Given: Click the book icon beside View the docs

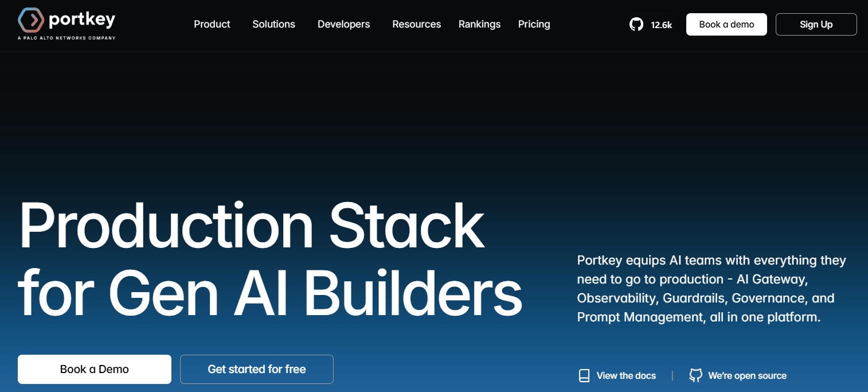Looking at the screenshot, I should 584,376.
